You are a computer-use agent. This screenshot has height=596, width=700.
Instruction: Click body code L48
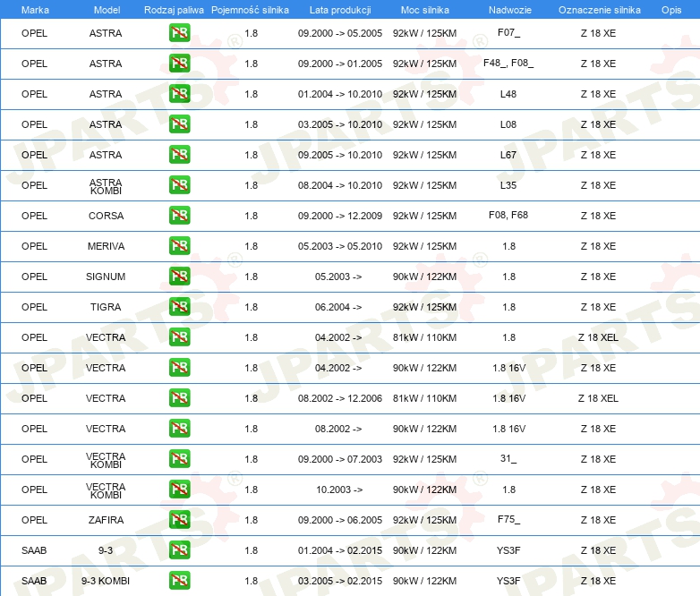point(508,94)
